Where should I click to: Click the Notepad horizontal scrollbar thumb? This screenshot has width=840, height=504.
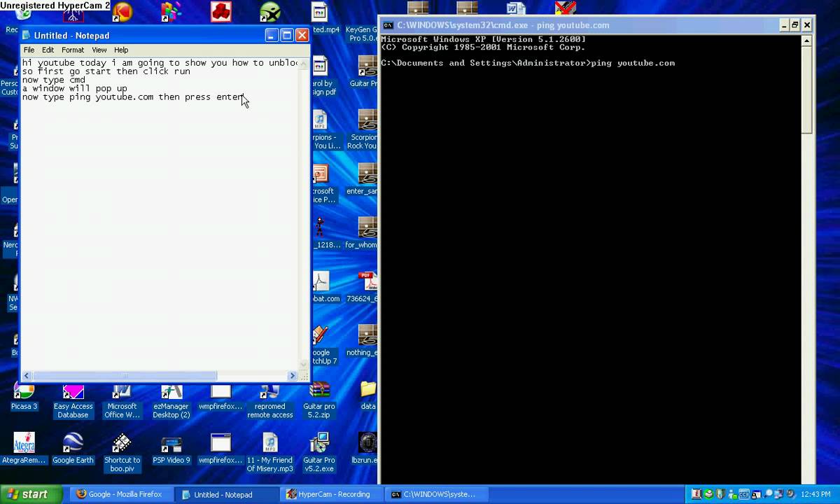point(125,376)
